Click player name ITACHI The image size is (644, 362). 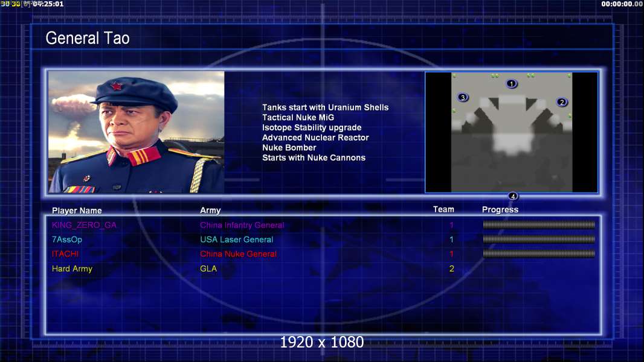pyautogui.click(x=65, y=254)
